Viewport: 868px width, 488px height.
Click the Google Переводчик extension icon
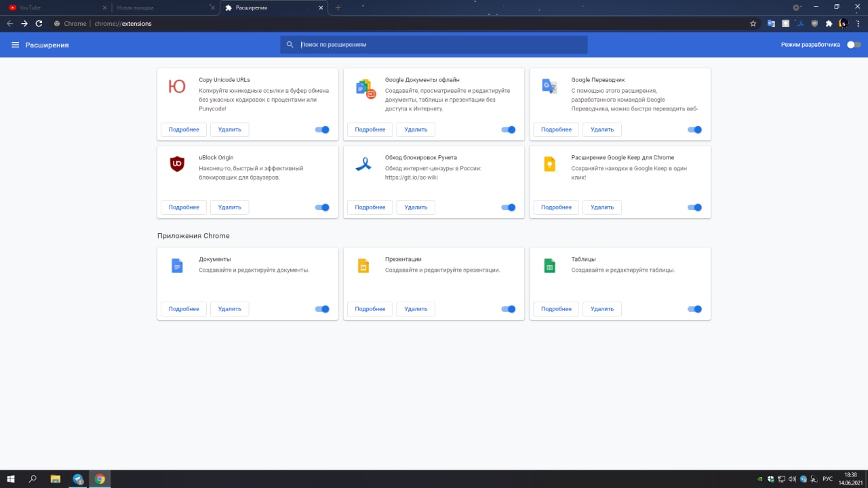[549, 86]
